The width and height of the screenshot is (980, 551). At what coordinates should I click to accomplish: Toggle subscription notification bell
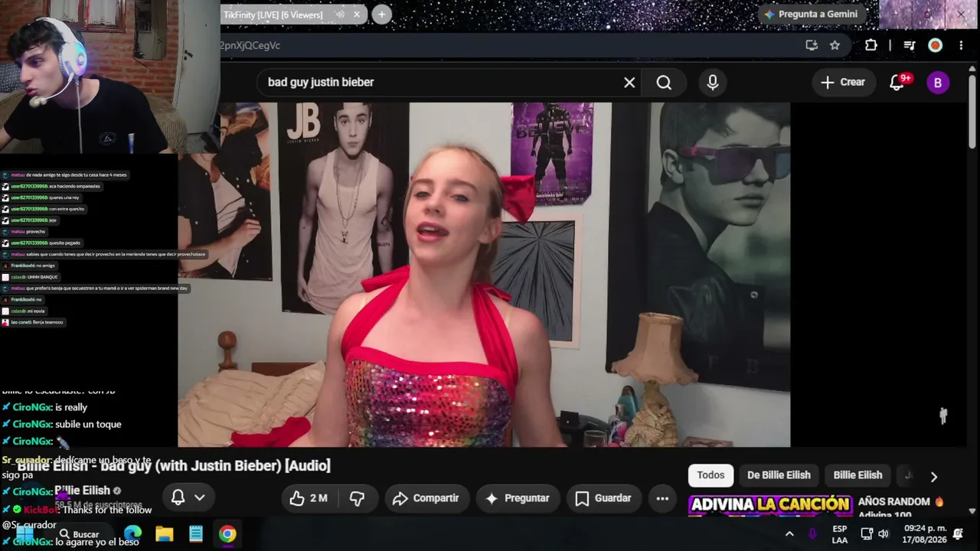178,497
